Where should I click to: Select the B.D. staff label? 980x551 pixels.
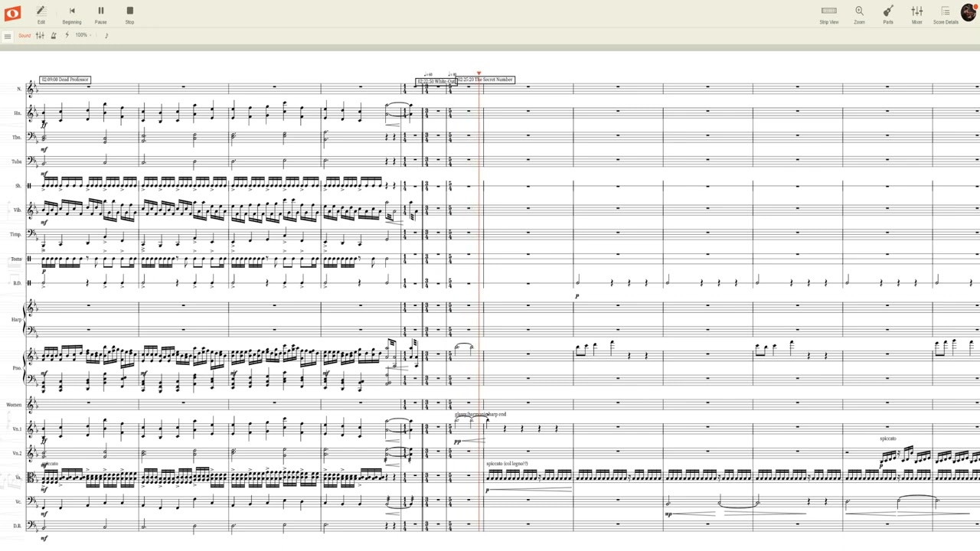17,283
